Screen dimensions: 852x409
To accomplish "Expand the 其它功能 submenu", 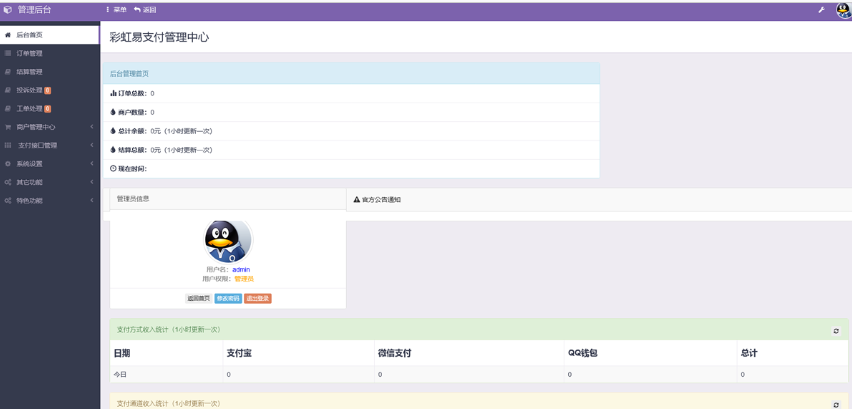I will tap(49, 182).
